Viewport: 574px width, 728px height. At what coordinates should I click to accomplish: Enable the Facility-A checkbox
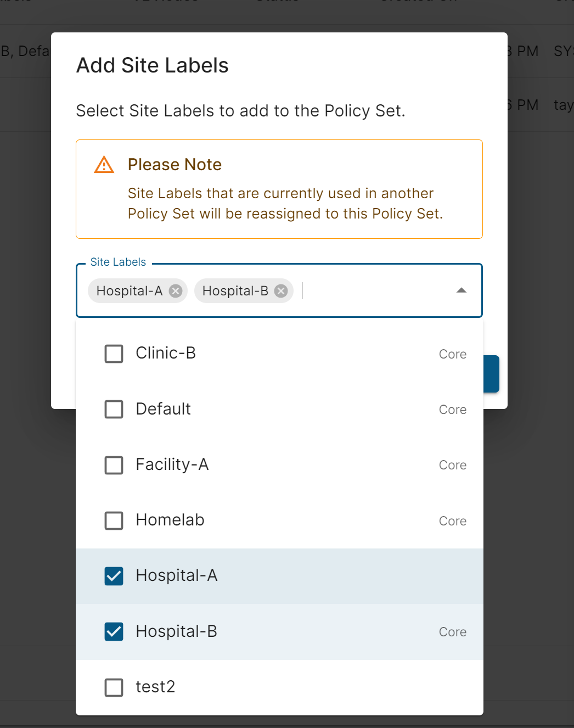114,465
